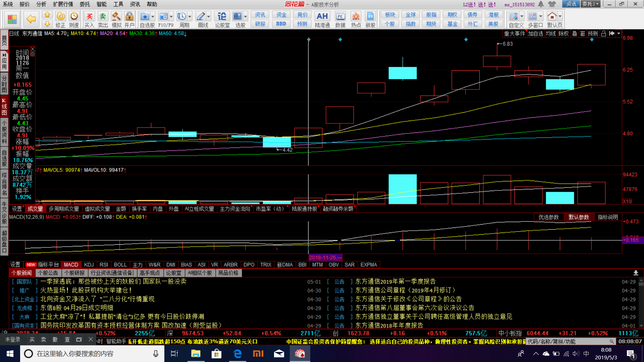This screenshot has height=362, width=644.
Task: Click the stock code search input field
Action: 568,342
